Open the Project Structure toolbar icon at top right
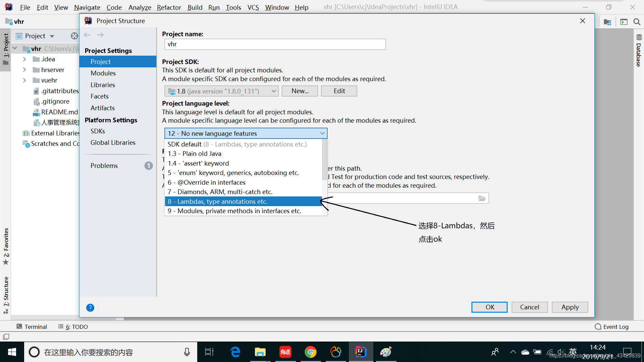Image resolution: width=644 pixels, height=362 pixels. tap(607, 22)
